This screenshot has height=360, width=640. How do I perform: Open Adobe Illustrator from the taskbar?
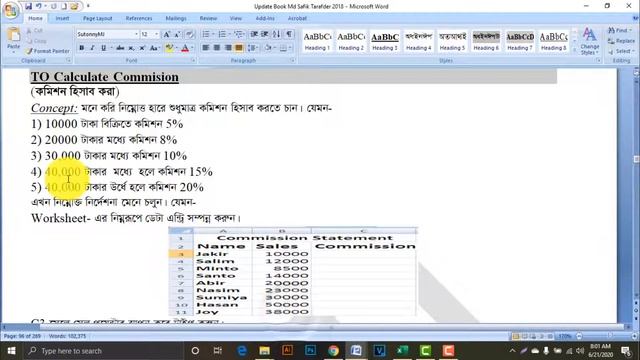(x=287, y=350)
